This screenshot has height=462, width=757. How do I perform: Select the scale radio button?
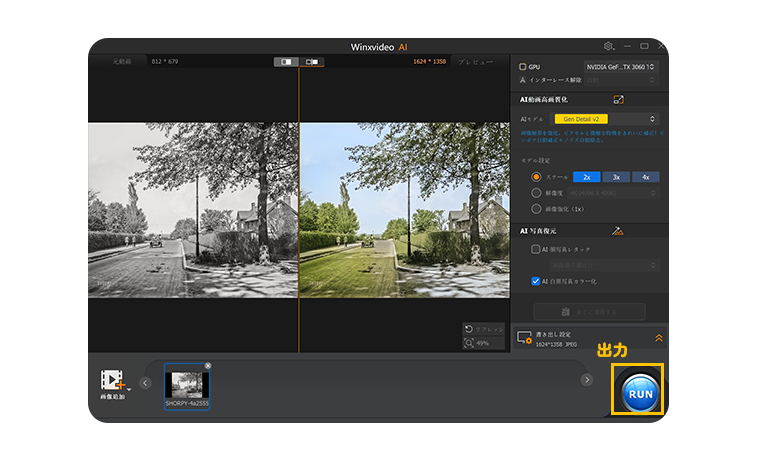[x=537, y=177]
